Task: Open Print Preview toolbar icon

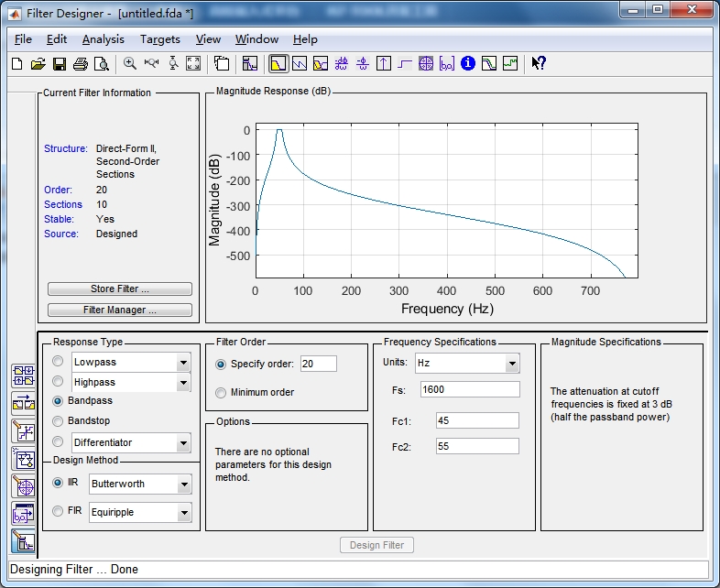Action: [x=102, y=64]
